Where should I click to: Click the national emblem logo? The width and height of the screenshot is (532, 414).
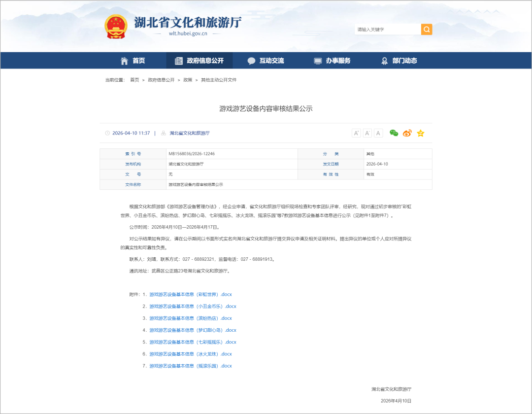(116, 27)
